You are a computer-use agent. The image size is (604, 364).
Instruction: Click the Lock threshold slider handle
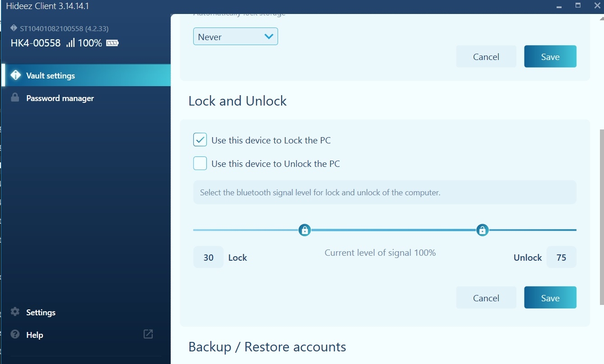point(305,230)
